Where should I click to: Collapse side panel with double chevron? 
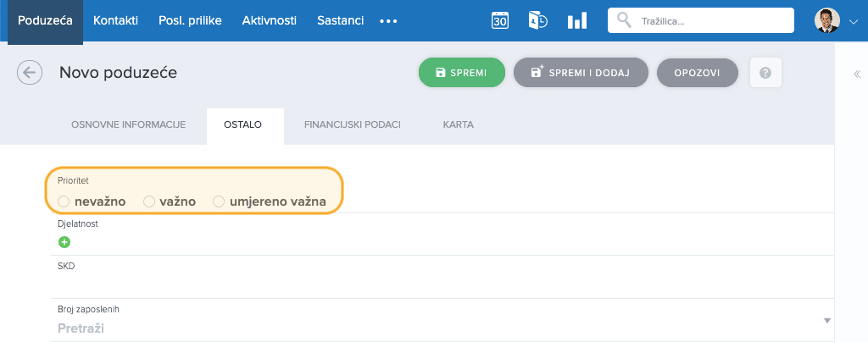click(x=857, y=74)
